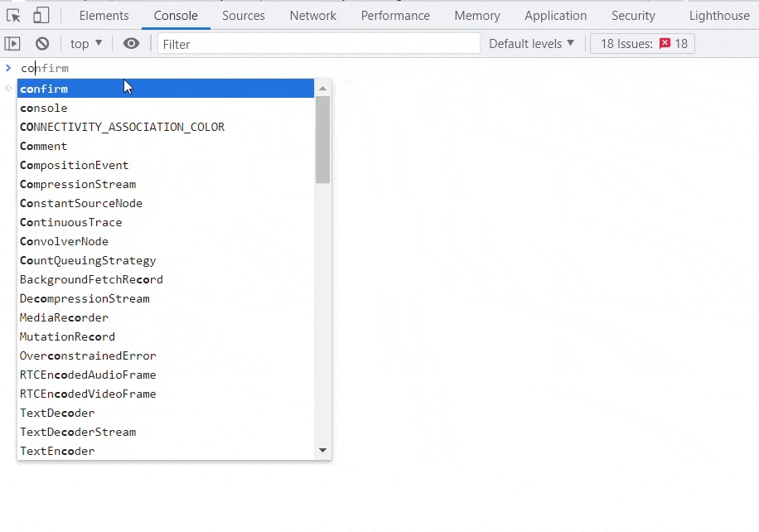Click inside the Filter input field

point(318,43)
